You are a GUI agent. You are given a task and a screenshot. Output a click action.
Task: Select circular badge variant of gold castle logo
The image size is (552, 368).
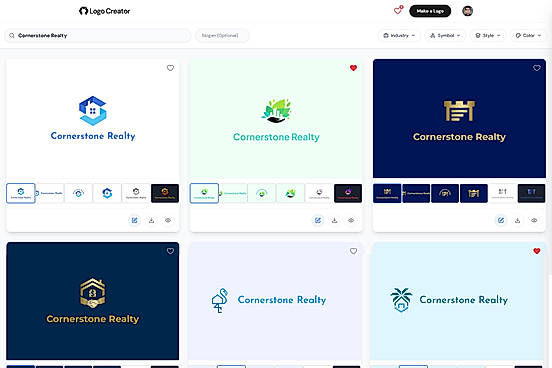coord(445,193)
